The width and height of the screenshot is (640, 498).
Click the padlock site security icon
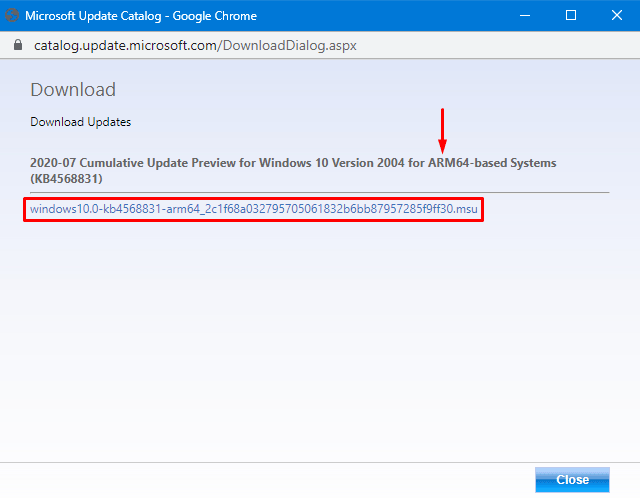tap(14, 46)
